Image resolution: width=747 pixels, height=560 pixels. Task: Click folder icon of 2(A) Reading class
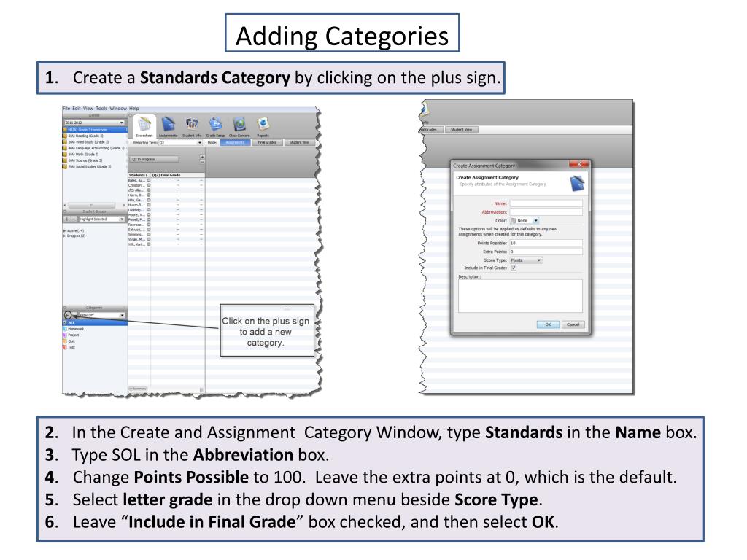click(65, 136)
